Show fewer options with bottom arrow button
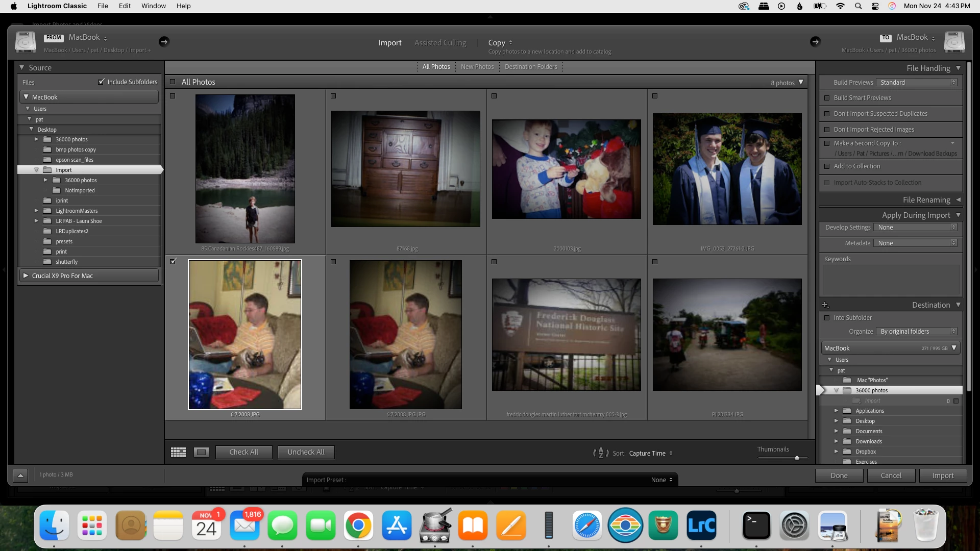The width and height of the screenshot is (980, 551). (x=20, y=475)
